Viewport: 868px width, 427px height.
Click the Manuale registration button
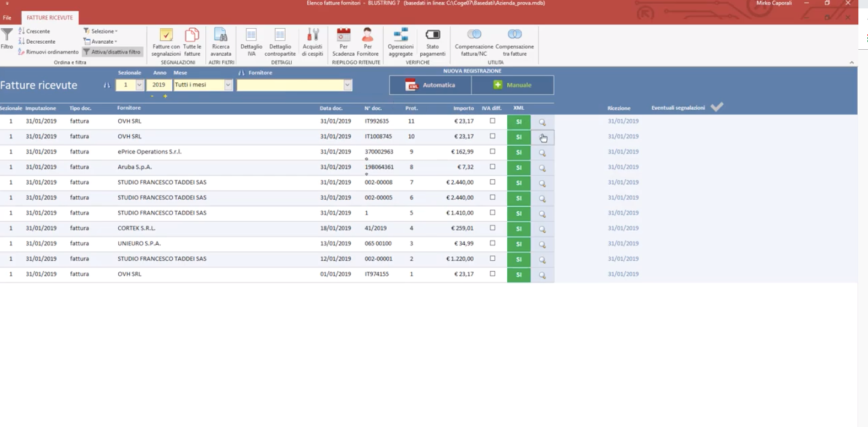click(513, 85)
